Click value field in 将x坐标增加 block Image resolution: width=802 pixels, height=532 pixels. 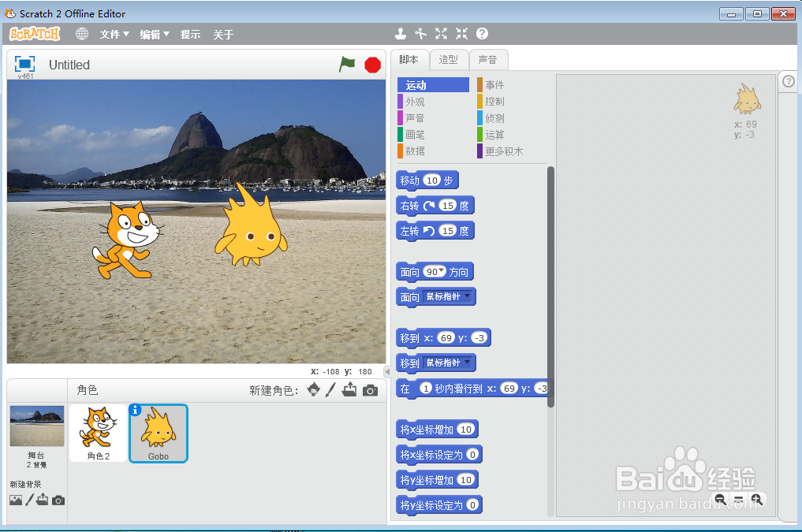(x=466, y=430)
